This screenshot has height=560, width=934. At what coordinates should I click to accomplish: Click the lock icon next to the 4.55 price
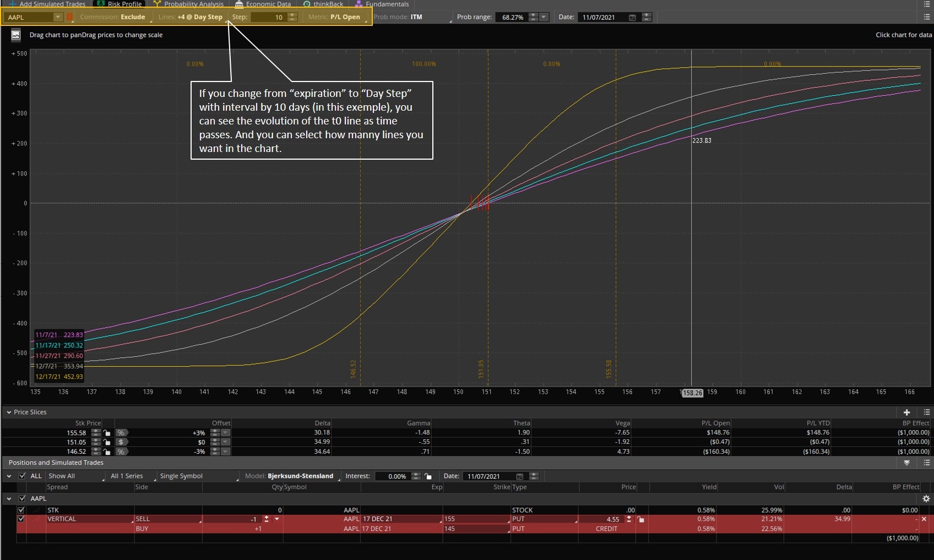pyautogui.click(x=640, y=519)
